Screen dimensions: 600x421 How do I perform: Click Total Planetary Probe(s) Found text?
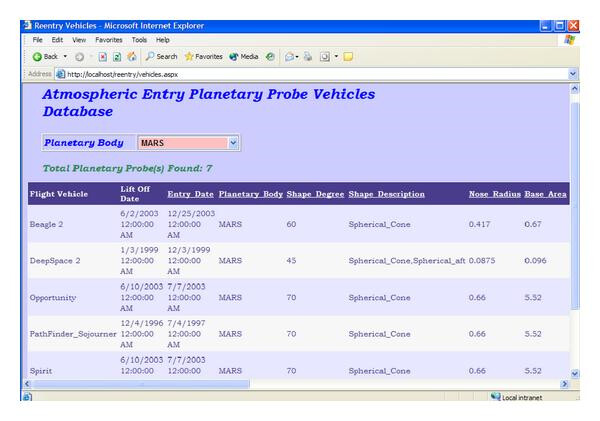click(x=127, y=168)
